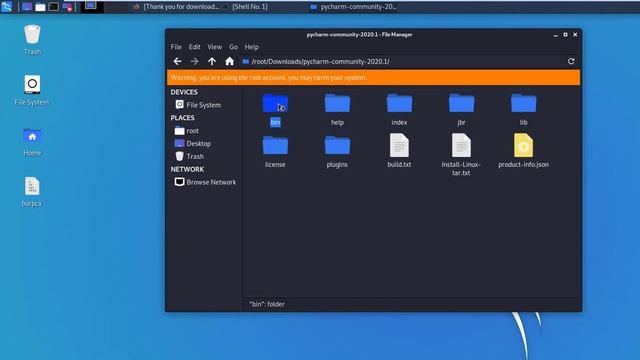Image resolution: width=640 pixels, height=360 pixels.
Task: Open the View menu
Action: click(x=214, y=47)
